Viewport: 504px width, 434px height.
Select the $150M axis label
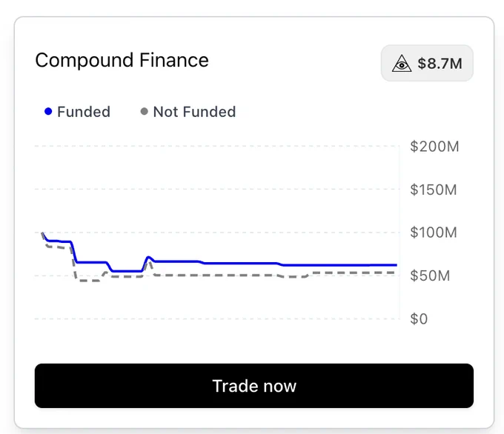click(x=434, y=190)
